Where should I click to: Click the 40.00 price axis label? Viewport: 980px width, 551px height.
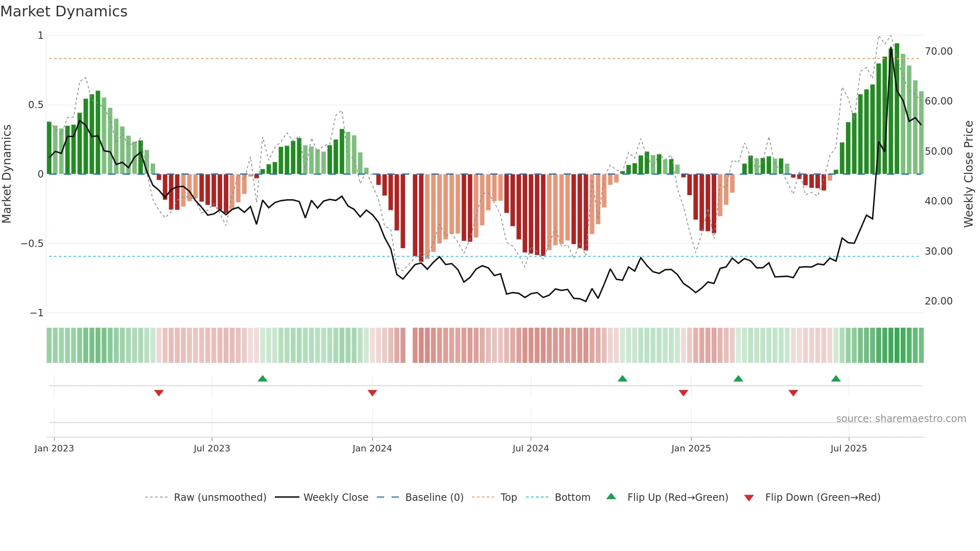(x=939, y=201)
